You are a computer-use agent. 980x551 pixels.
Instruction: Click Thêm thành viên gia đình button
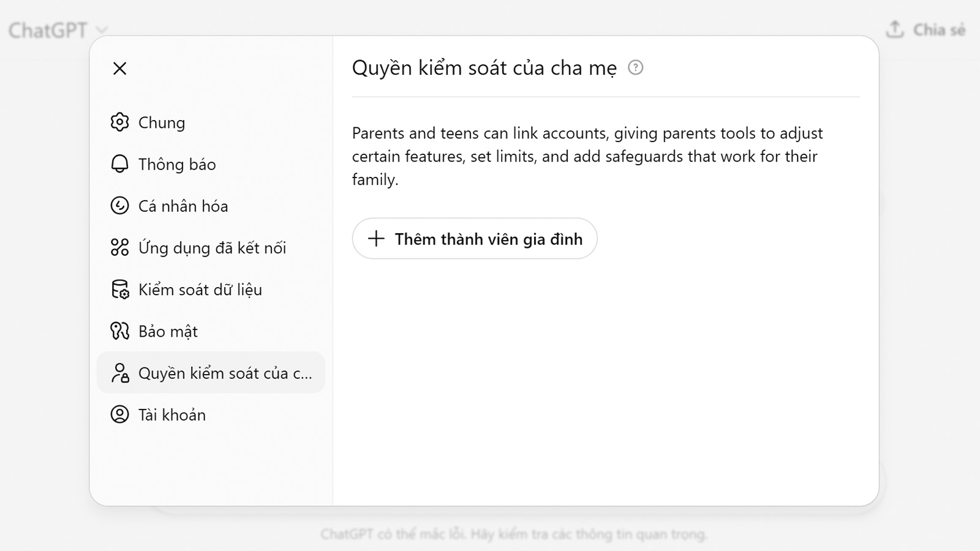(475, 239)
